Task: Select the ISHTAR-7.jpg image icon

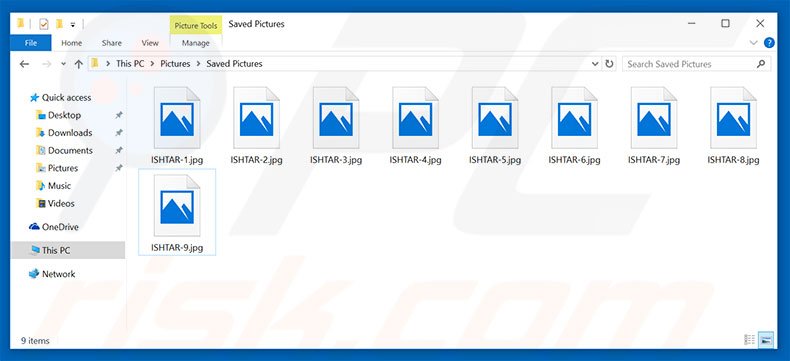Action: 654,118
